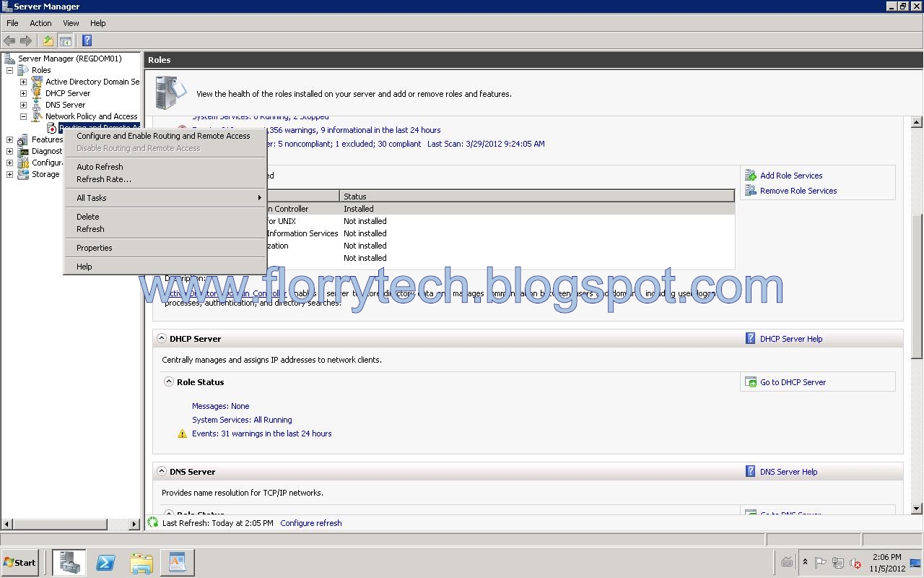
Task: Expand the DHCP Server tree node
Action: (23, 93)
